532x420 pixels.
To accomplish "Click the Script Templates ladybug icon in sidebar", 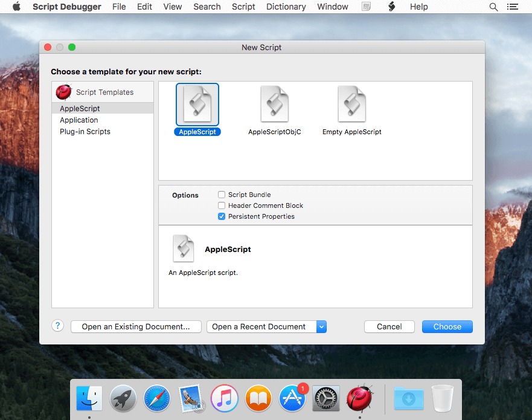I will [x=63, y=92].
